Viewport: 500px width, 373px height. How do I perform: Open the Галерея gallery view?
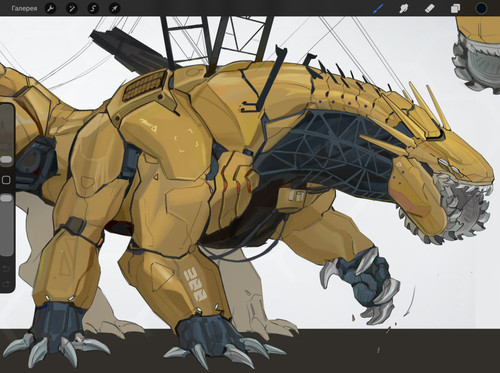pyautogui.click(x=24, y=8)
